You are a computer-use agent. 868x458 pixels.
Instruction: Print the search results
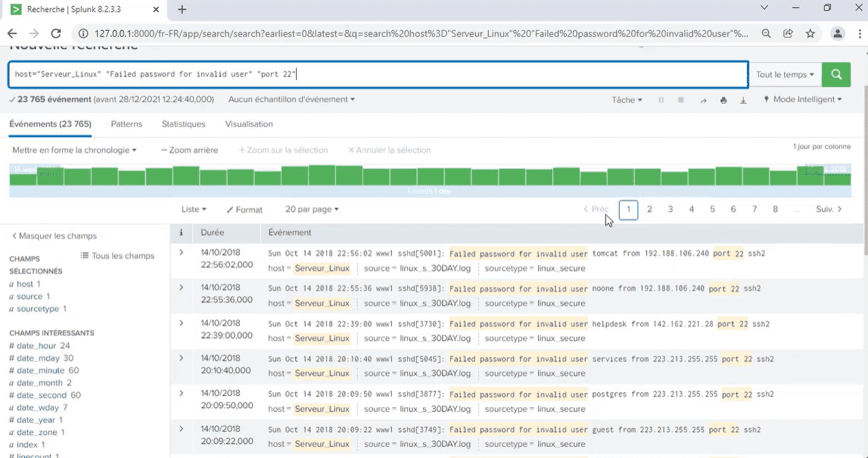pos(723,100)
